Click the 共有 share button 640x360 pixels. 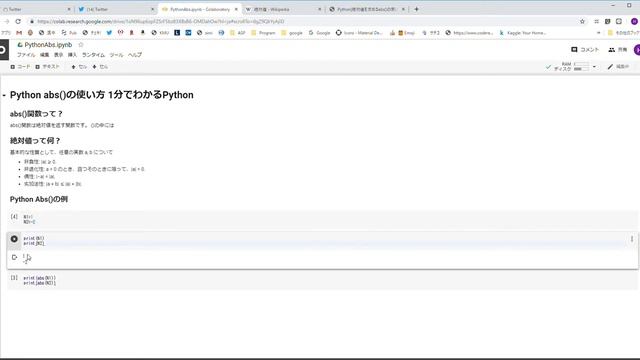tap(618, 49)
